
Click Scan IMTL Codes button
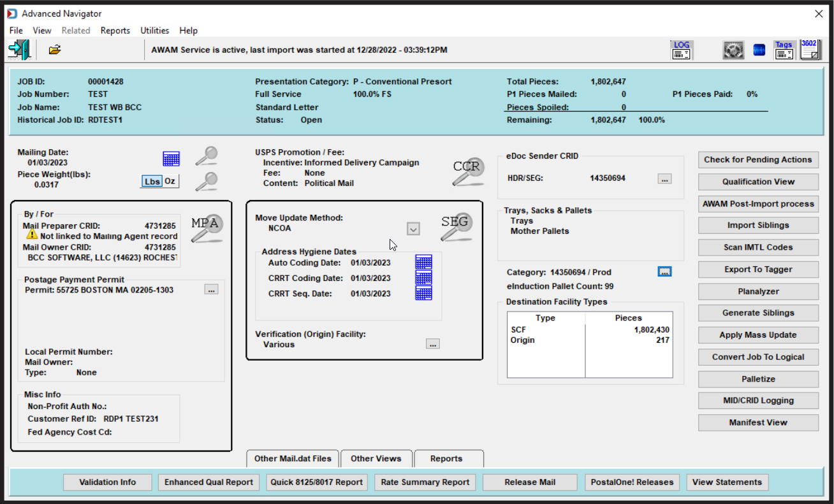(758, 247)
